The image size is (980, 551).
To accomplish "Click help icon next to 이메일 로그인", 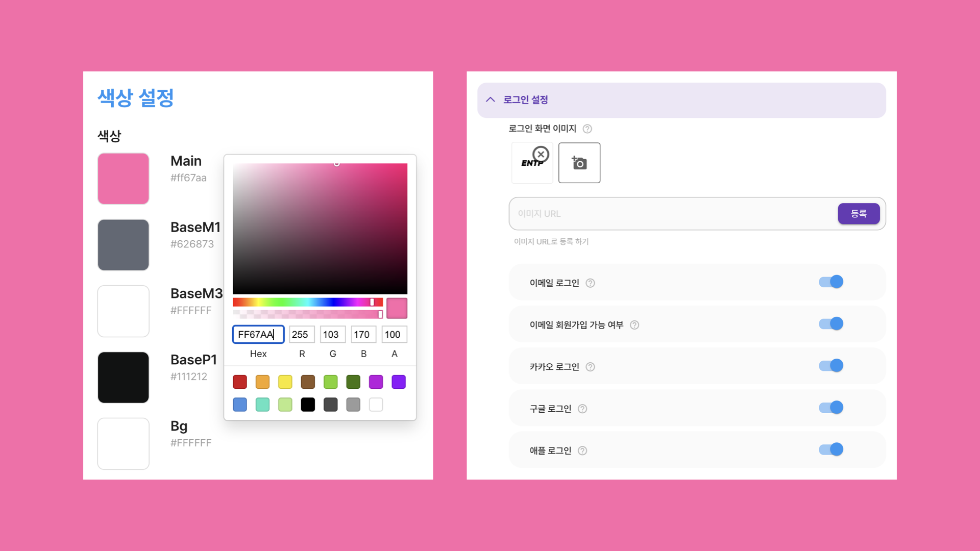I will click(x=591, y=283).
